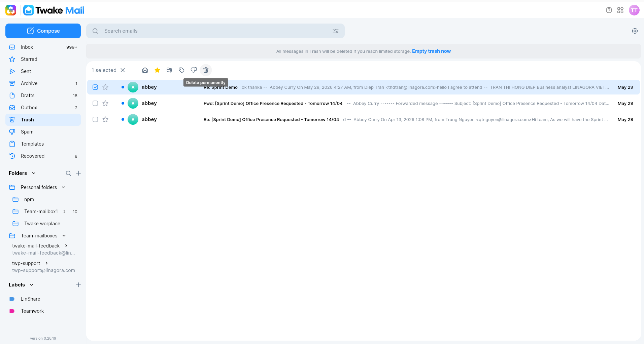
Task: Click the mark as spam icon
Action: coord(194,70)
